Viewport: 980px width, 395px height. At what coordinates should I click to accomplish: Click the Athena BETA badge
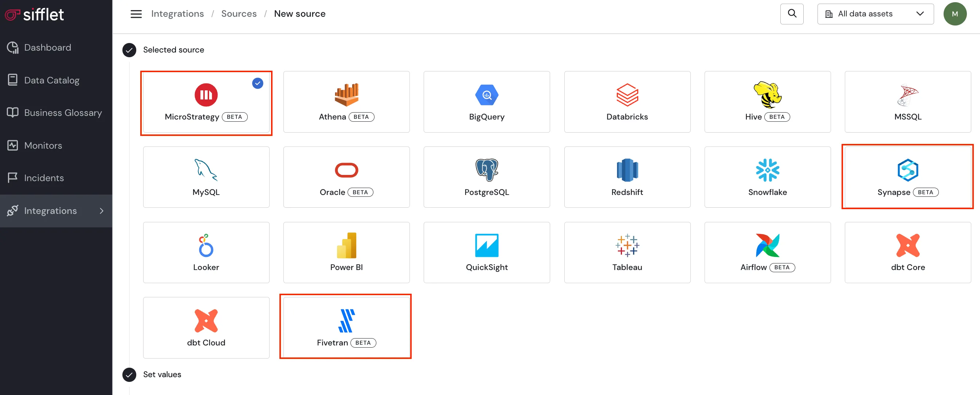pos(361,117)
